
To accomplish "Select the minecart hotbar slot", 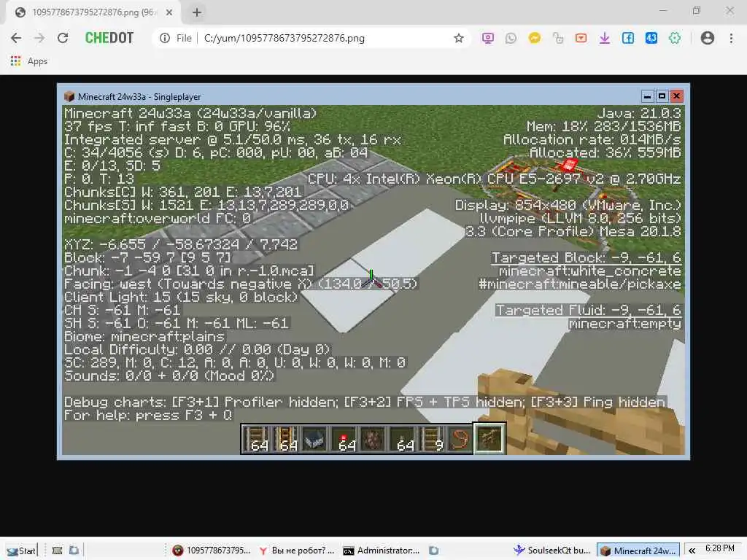I will point(314,438).
